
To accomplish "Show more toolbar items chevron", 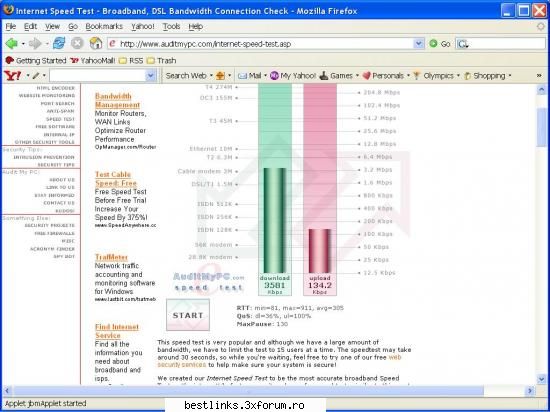I will (539, 76).
